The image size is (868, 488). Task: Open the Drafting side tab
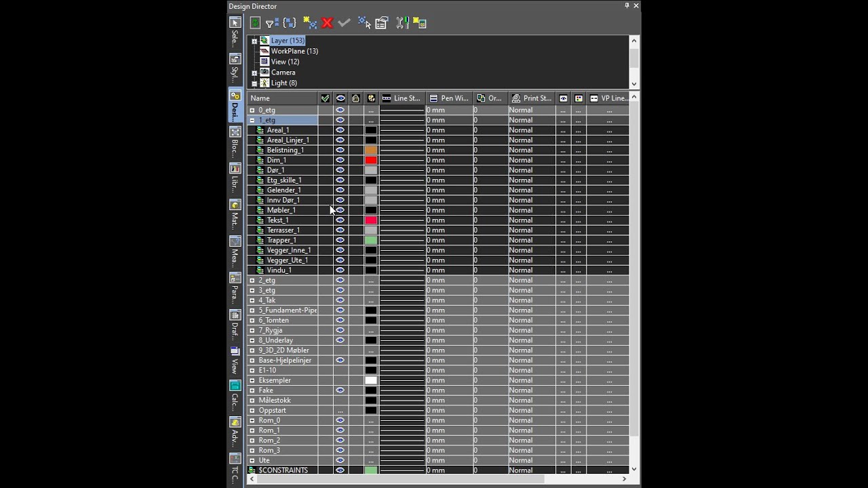235,325
